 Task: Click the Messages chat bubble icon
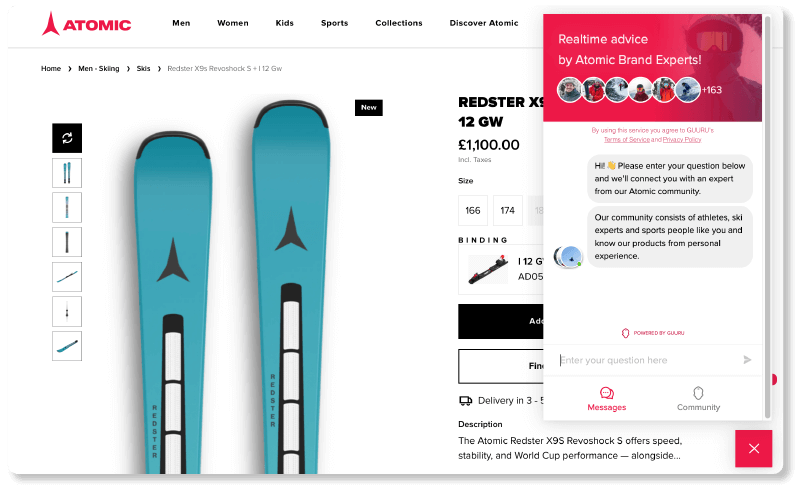pos(607,393)
